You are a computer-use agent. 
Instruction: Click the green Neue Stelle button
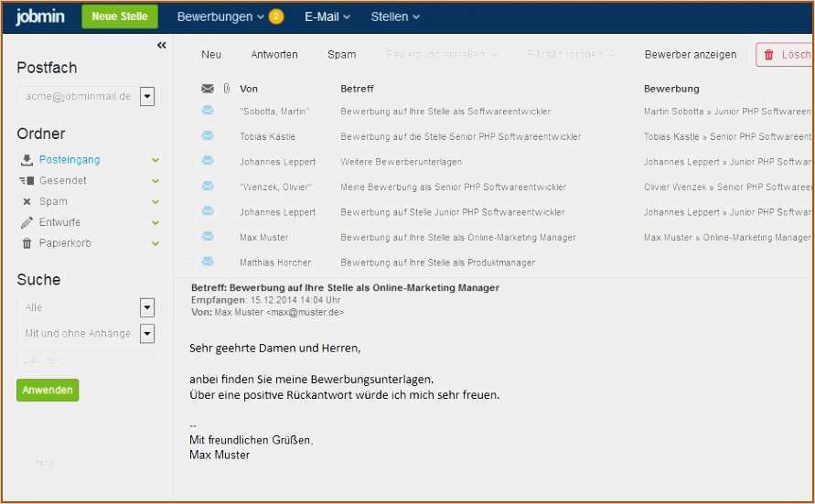pyautogui.click(x=120, y=16)
